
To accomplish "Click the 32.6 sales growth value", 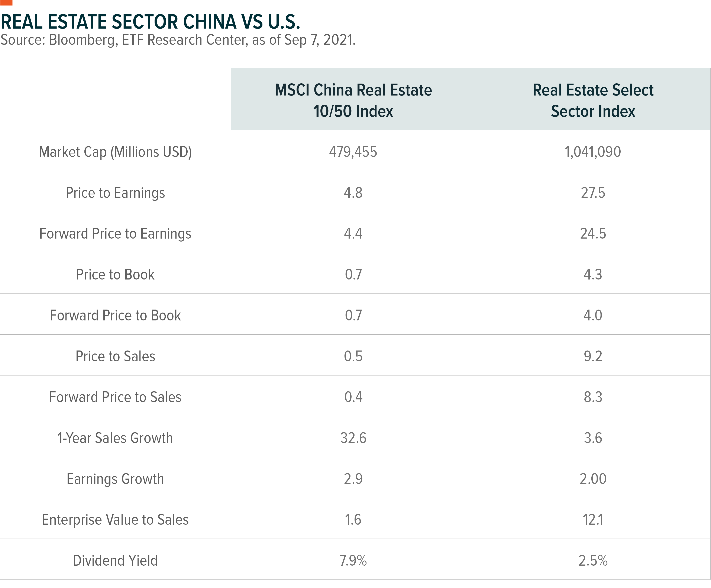I will 353,438.
